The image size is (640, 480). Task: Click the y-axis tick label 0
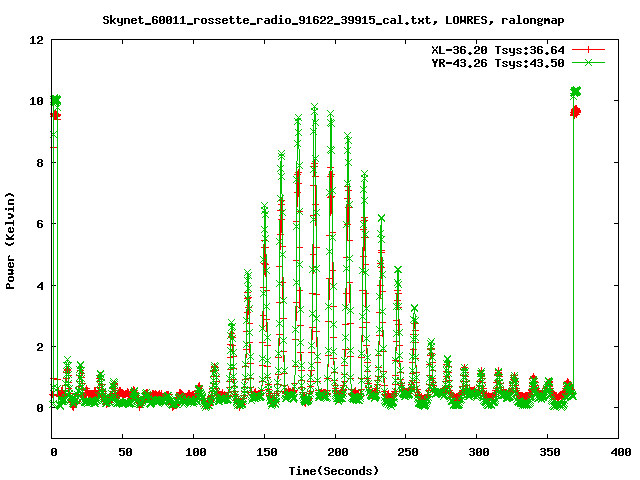pyautogui.click(x=40, y=408)
